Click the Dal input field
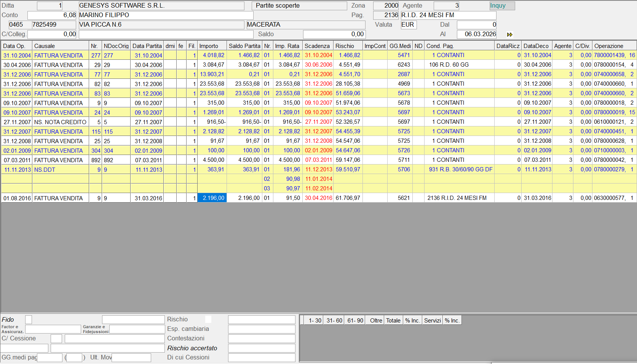The width and height of the screenshot is (637, 364). [477, 25]
